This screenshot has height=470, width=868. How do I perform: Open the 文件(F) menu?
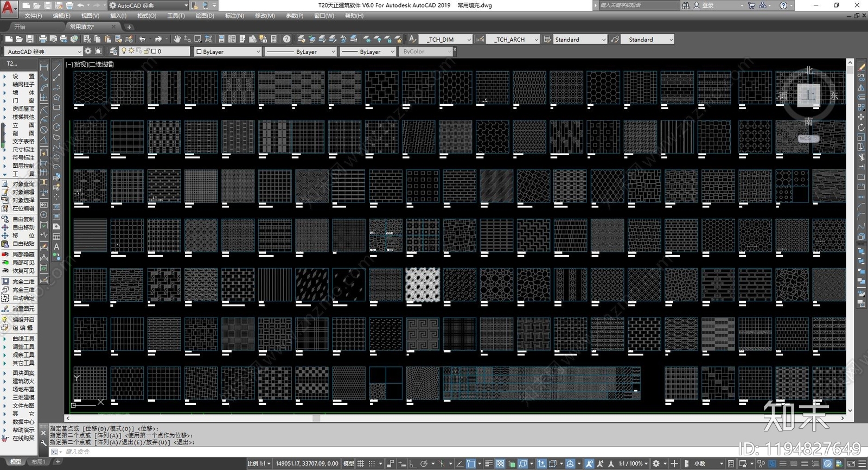click(x=33, y=16)
